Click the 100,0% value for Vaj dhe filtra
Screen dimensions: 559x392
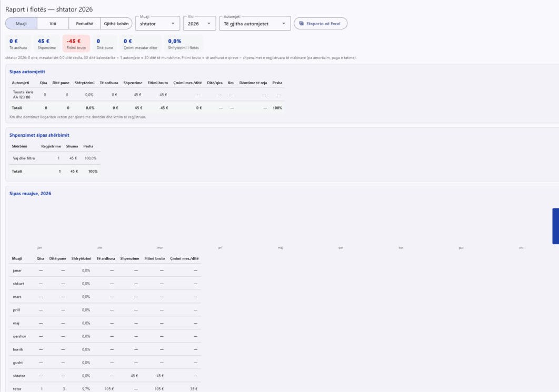click(x=91, y=158)
